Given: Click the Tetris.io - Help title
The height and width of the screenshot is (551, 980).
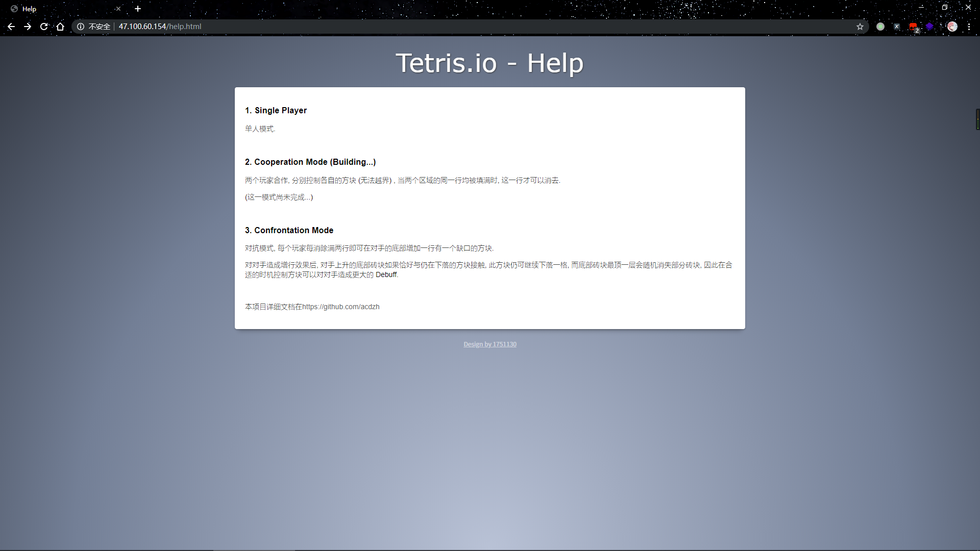Looking at the screenshot, I should pos(489,63).
